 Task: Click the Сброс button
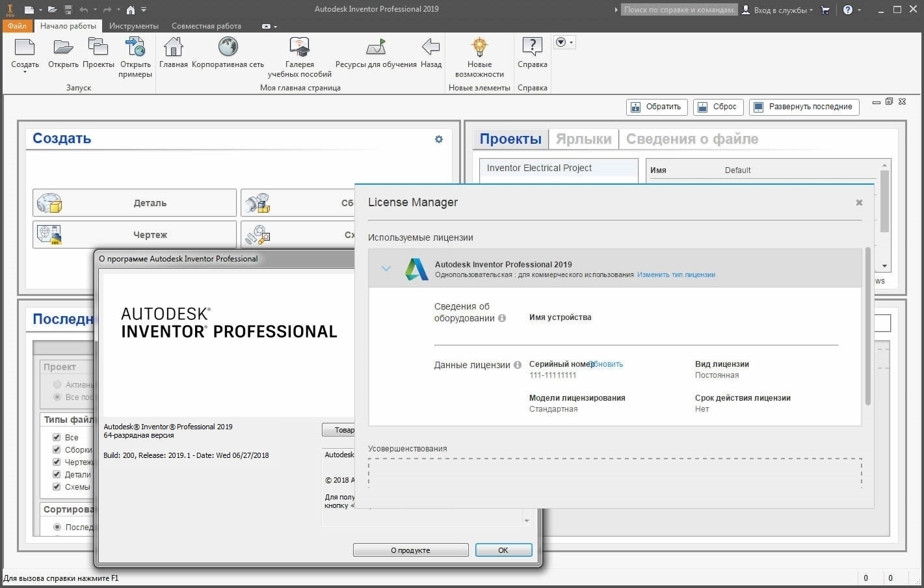(718, 107)
